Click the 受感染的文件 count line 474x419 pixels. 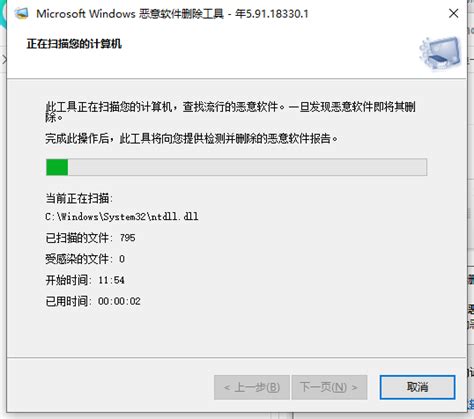[85, 259]
